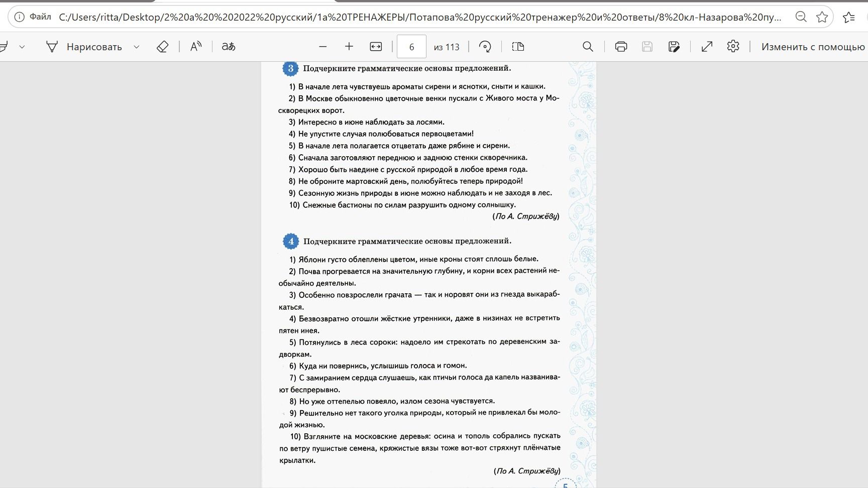The height and width of the screenshot is (488, 868).
Task: Open the translate tool
Action: point(229,47)
